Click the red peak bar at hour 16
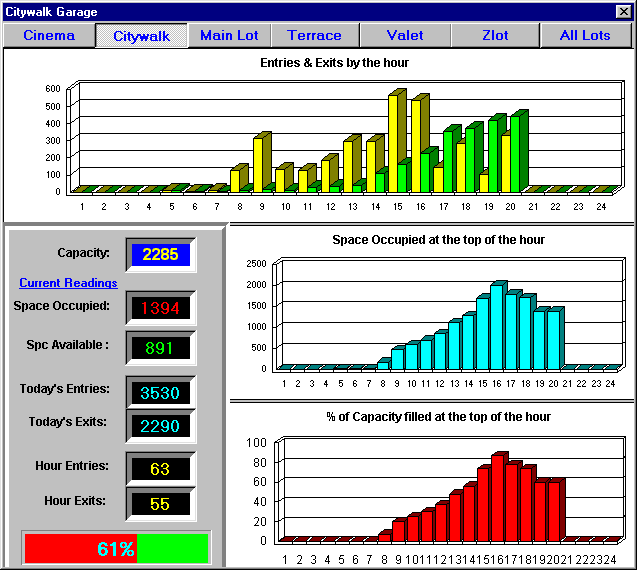Screen dimensions: 637x570 click(498, 498)
